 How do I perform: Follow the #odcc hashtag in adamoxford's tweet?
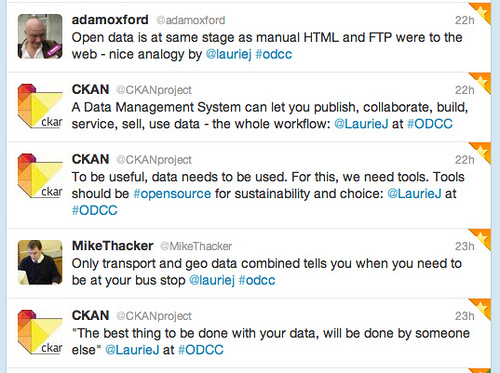[x=274, y=54]
